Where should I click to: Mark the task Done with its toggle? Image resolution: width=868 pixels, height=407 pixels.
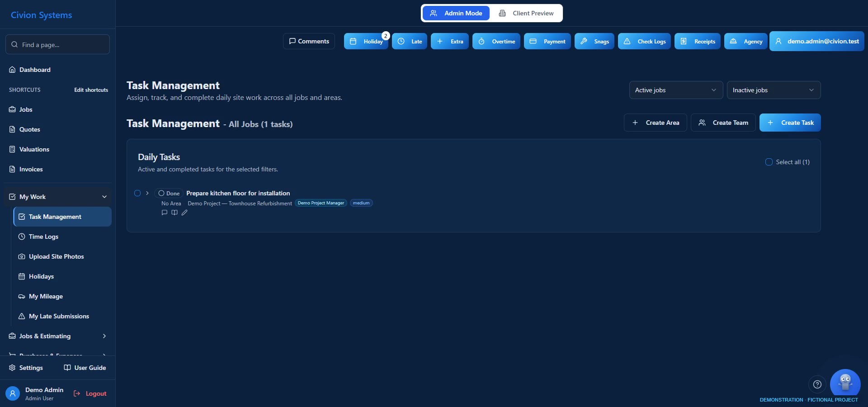pos(169,193)
